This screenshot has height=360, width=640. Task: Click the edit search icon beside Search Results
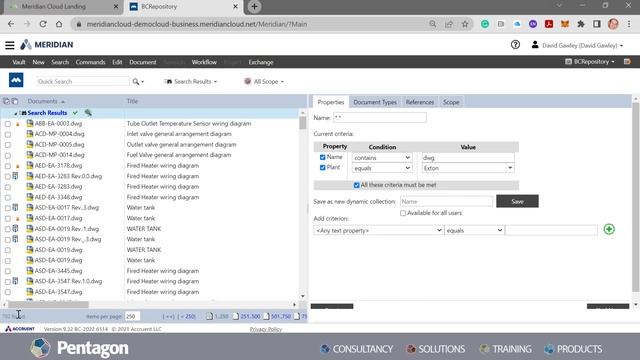click(x=88, y=113)
